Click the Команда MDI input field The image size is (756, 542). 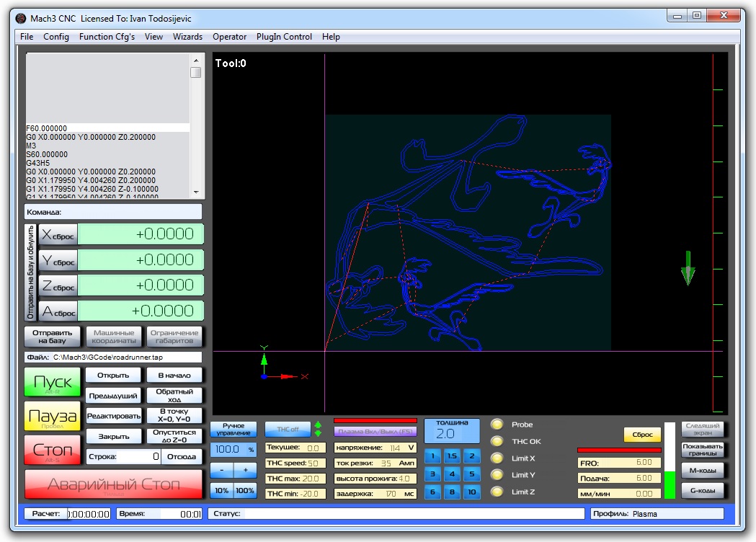click(x=113, y=212)
